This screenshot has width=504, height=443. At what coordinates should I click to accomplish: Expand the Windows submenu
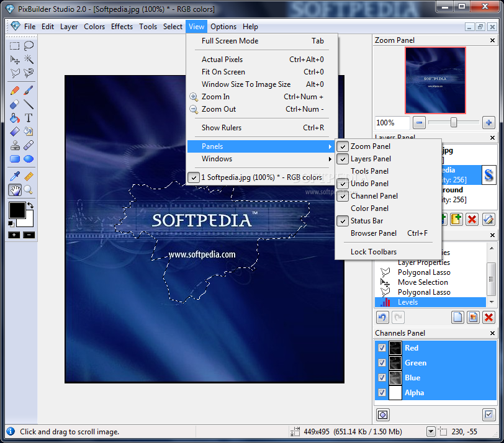[262, 159]
